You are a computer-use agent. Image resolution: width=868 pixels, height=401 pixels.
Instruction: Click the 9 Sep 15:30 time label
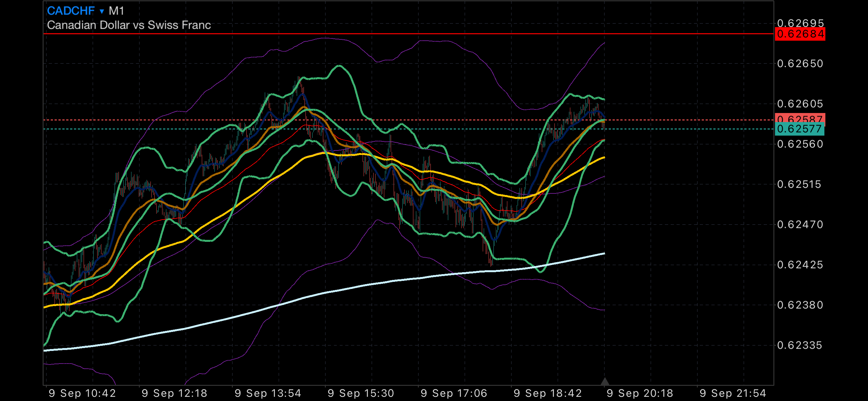pyautogui.click(x=361, y=393)
